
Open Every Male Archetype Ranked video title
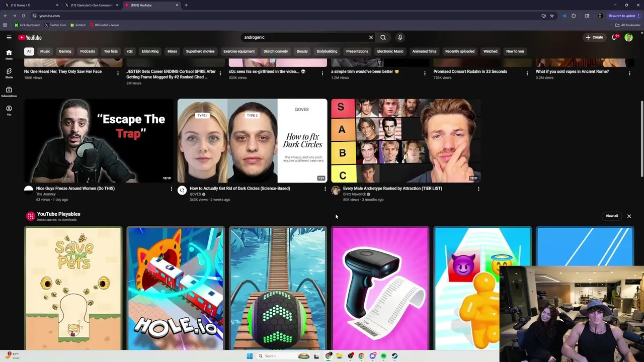pyautogui.click(x=392, y=189)
